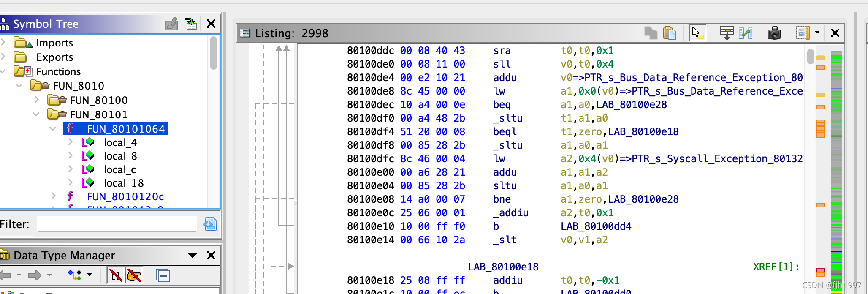This screenshot has width=868, height=294.
Task: Click the local_4 green variable icon
Action: click(x=88, y=142)
